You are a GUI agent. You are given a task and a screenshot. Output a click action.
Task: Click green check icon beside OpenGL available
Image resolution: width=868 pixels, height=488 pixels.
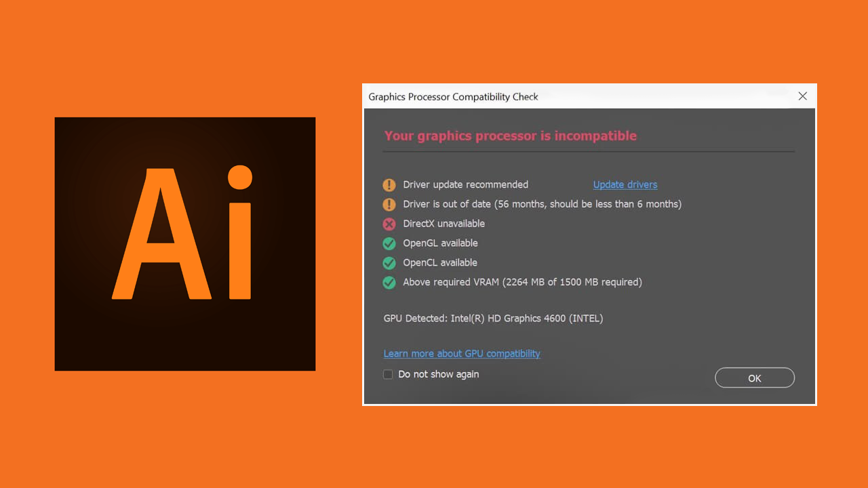click(x=389, y=243)
